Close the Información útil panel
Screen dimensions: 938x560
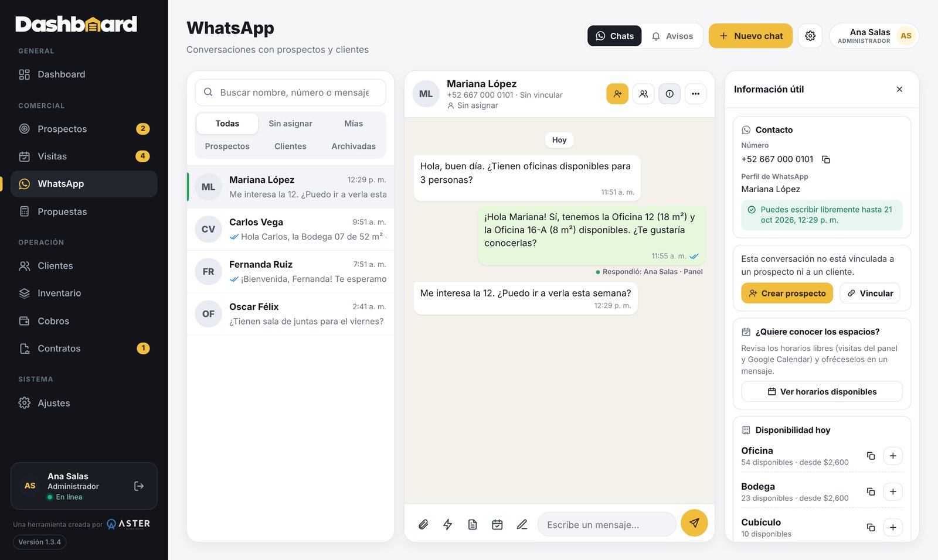899,89
